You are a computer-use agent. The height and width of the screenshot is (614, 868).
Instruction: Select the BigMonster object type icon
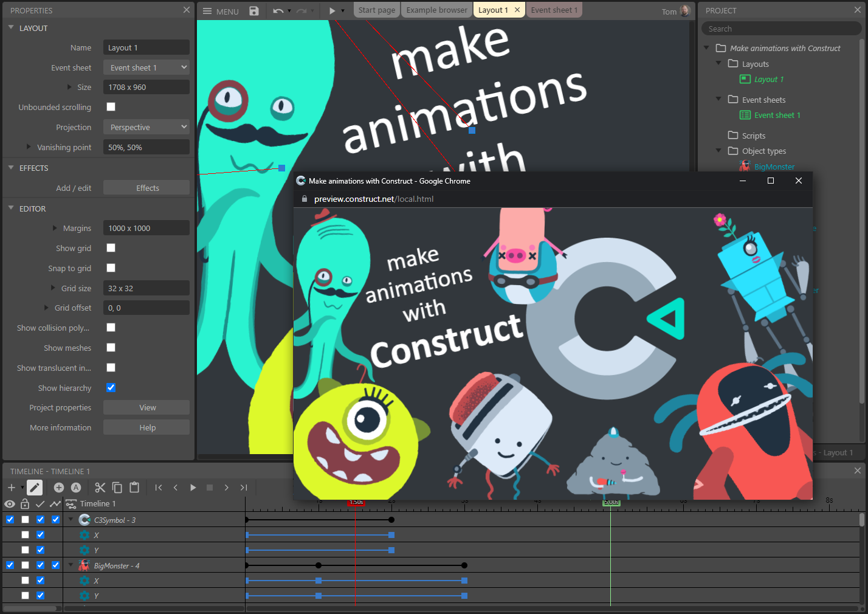[745, 165]
